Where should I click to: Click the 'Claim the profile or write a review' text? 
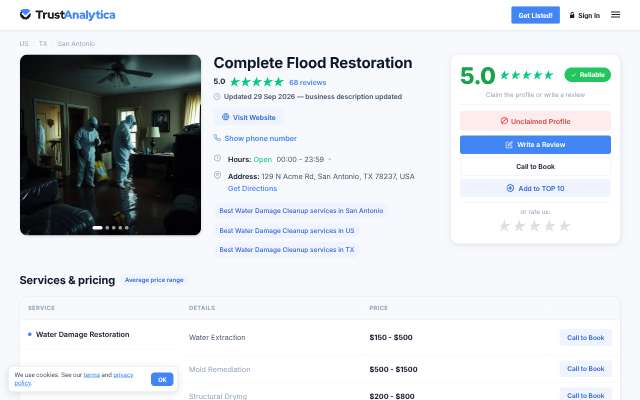(535, 95)
